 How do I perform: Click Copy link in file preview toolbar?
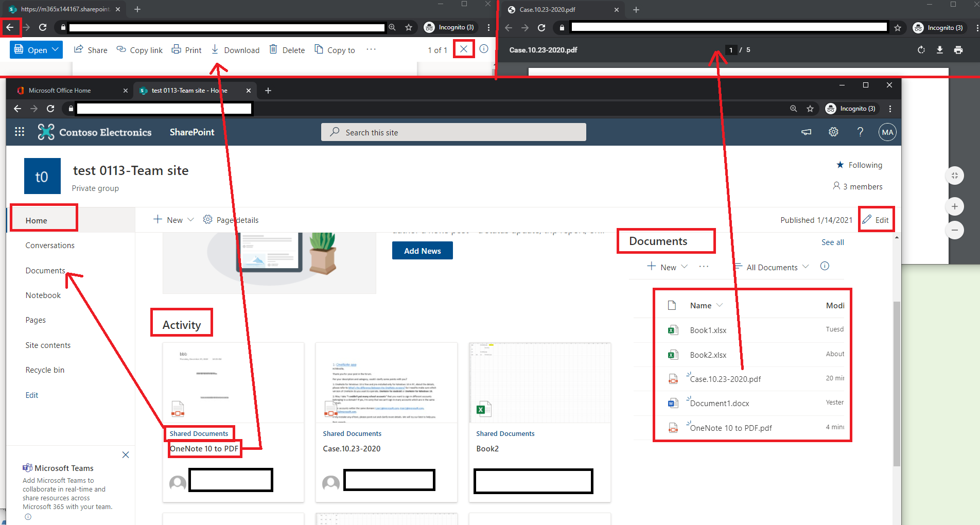pos(139,49)
